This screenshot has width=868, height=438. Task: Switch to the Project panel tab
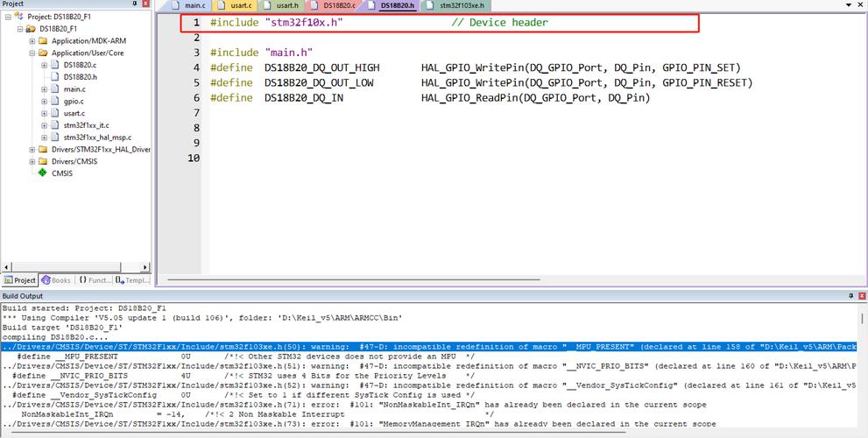[20, 280]
